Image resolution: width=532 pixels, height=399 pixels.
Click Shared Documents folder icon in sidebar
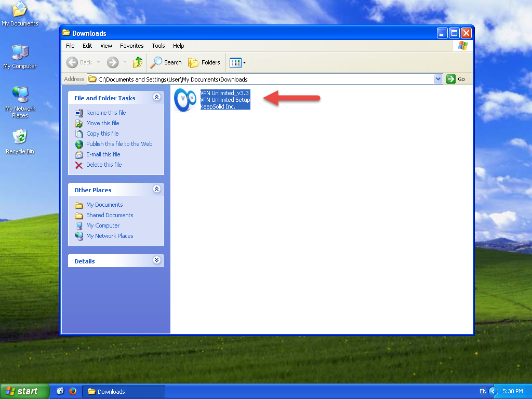tap(79, 216)
